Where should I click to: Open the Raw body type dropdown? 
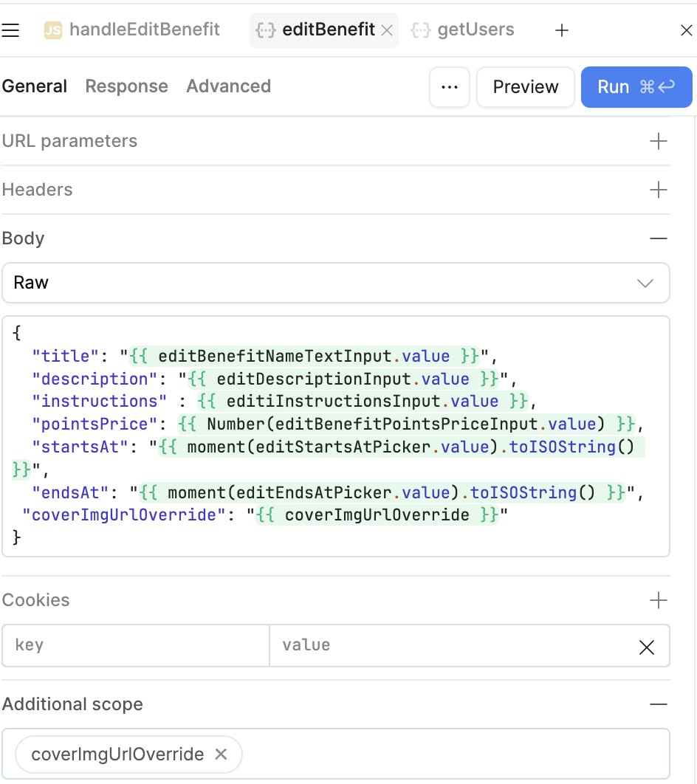pos(335,283)
